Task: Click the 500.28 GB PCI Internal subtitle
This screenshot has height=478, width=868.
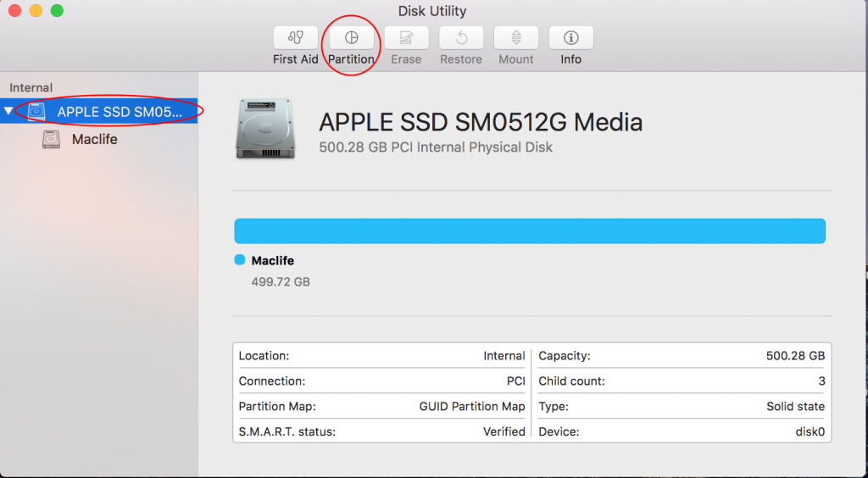Action: tap(436, 147)
